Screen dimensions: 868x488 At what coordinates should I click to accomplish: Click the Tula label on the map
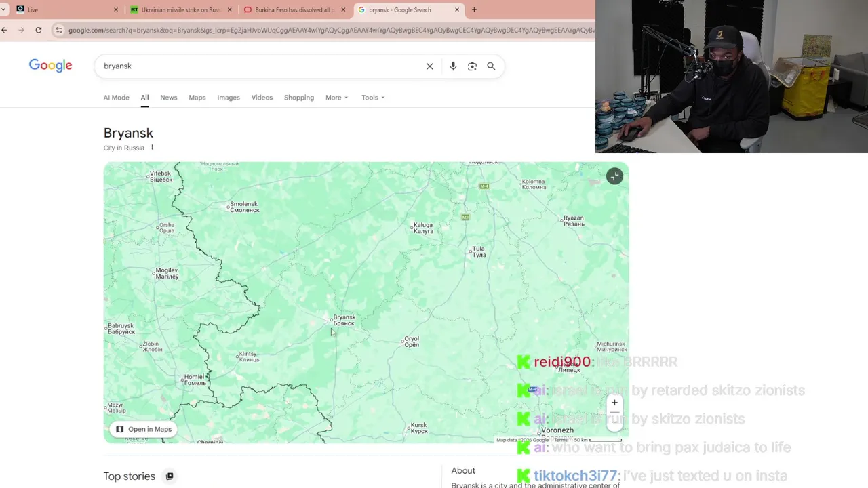(479, 251)
